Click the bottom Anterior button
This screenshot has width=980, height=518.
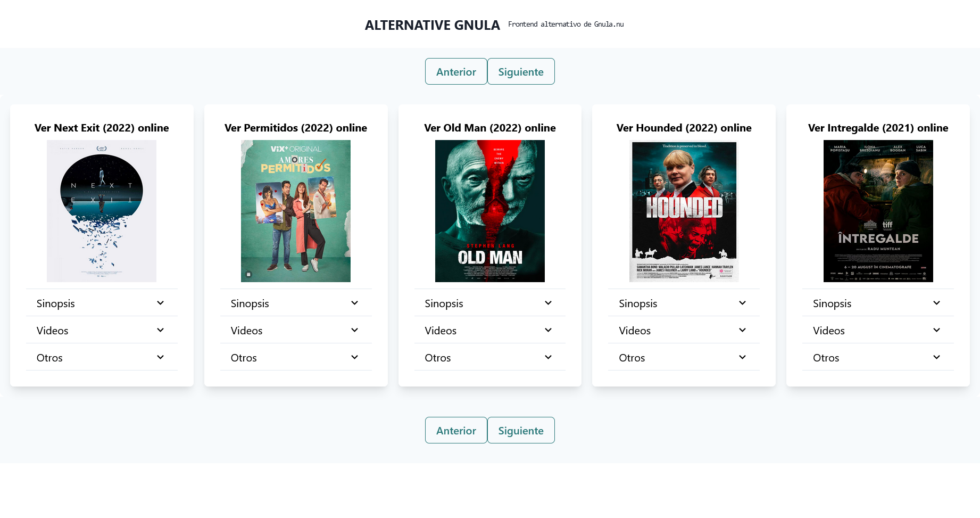point(456,430)
